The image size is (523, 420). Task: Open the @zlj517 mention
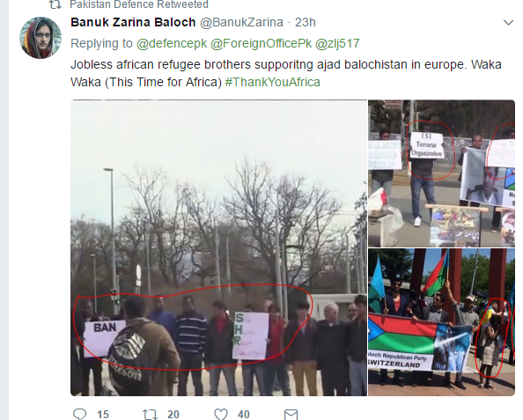[x=337, y=43]
